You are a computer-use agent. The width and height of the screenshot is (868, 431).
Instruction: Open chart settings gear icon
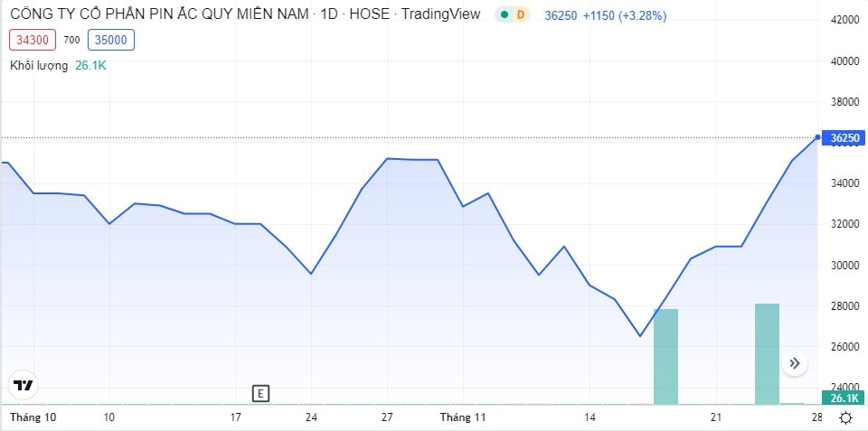pos(845,417)
